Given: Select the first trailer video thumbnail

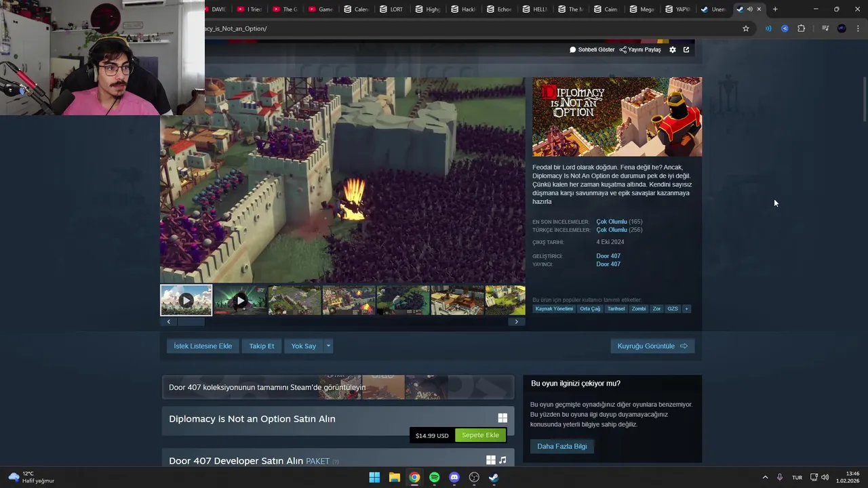Looking at the screenshot, I should pos(186,300).
